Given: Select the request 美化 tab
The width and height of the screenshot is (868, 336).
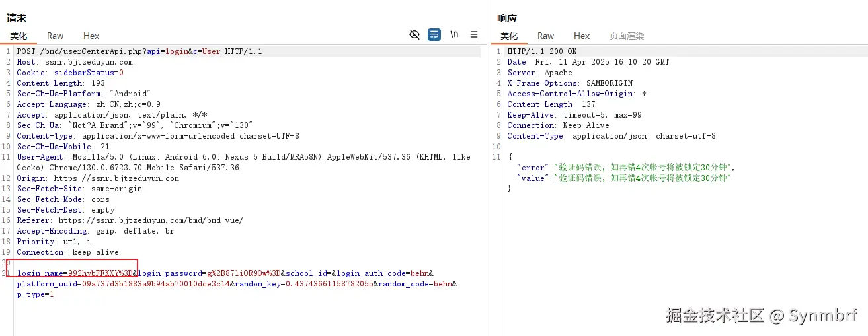Looking at the screenshot, I should tap(19, 36).
